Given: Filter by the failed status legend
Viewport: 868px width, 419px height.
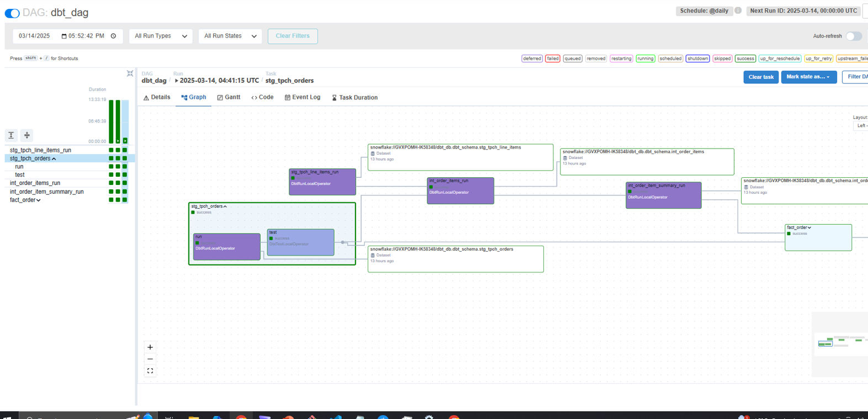Looking at the screenshot, I should (552, 59).
